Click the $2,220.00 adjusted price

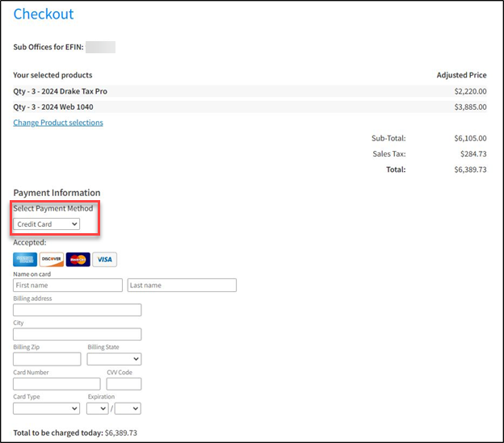click(470, 91)
